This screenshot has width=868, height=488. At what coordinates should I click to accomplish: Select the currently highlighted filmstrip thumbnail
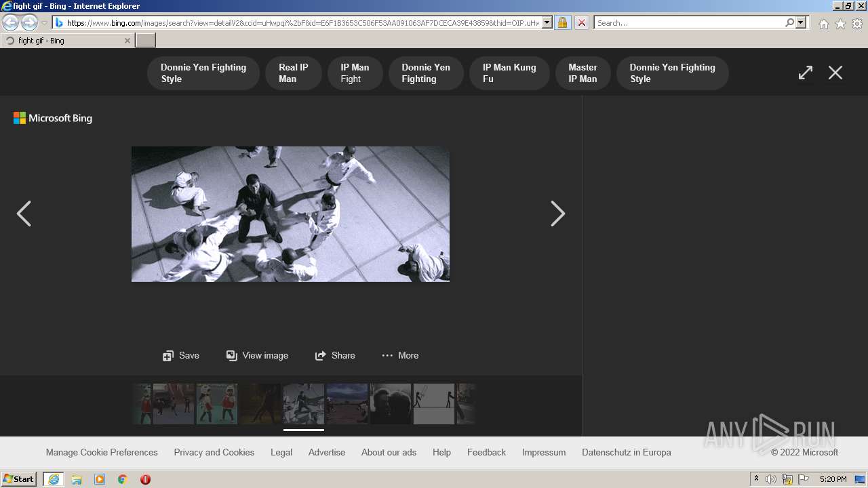point(304,404)
